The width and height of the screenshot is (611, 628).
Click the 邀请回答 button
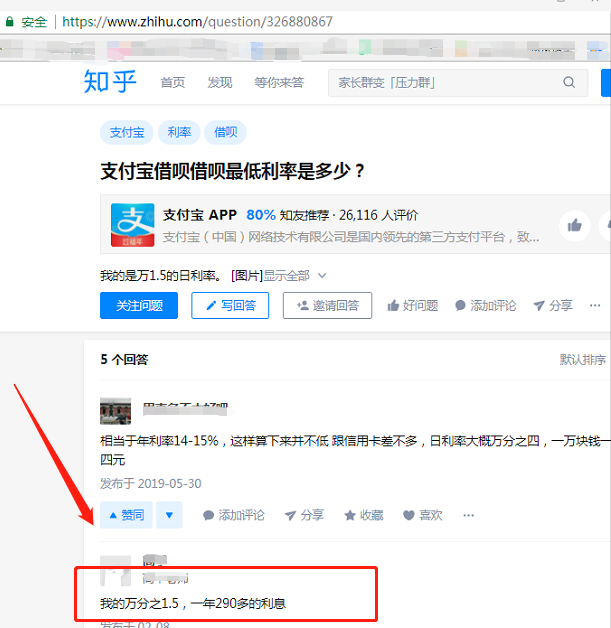point(328,306)
